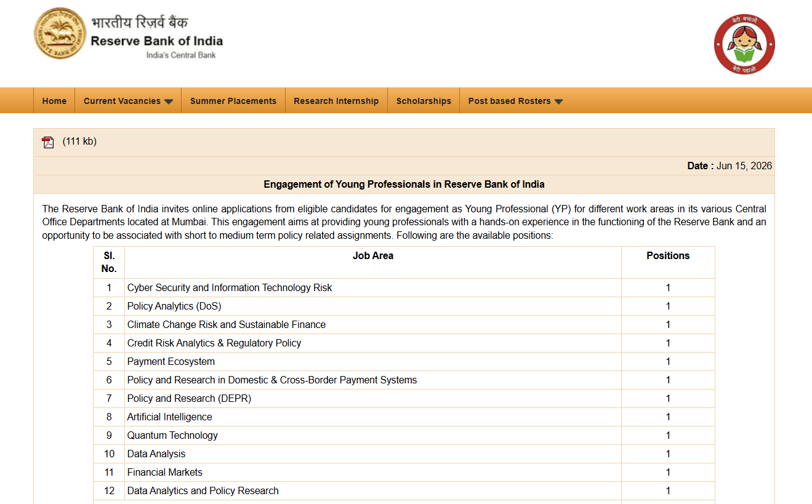Screen dimensions: 812x504
Task: Expand the Post based Rosters dropdown arrow
Action: point(558,102)
